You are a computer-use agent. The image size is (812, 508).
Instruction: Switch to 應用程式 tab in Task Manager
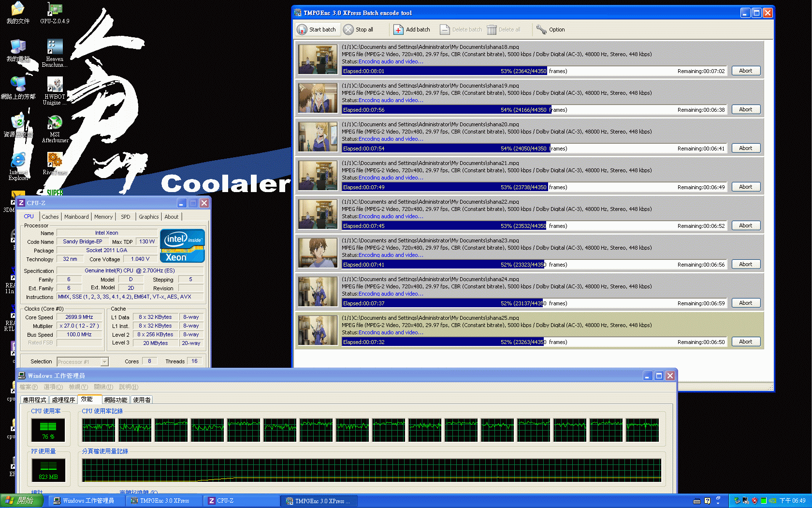pos(35,400)
